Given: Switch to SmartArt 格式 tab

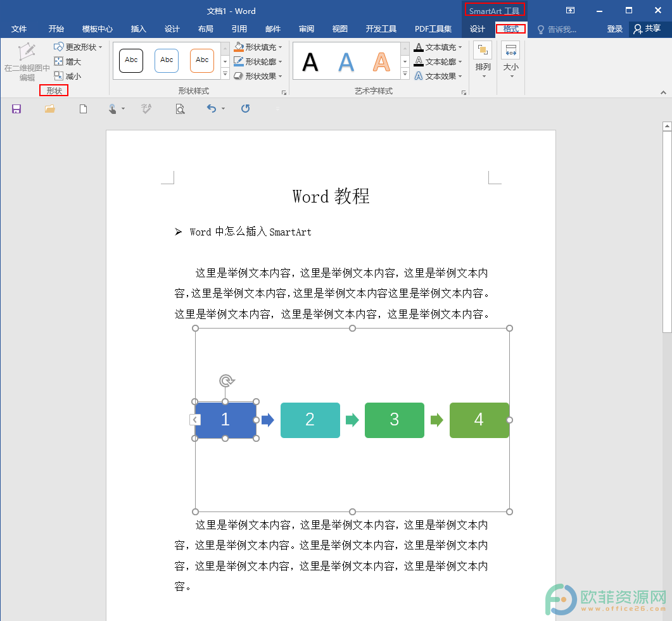Looking at the screenshot, I should pos(511,28).
